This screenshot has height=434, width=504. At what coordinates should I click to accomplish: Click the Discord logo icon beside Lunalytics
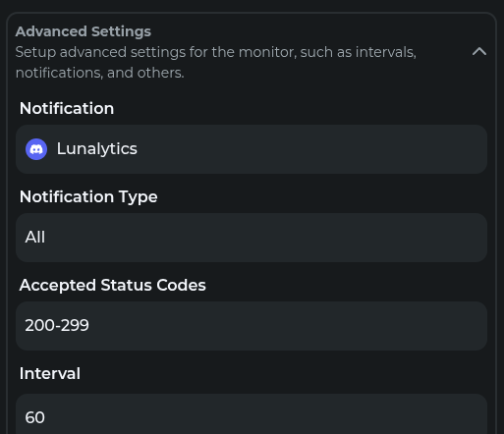click(x=36, y=149)
